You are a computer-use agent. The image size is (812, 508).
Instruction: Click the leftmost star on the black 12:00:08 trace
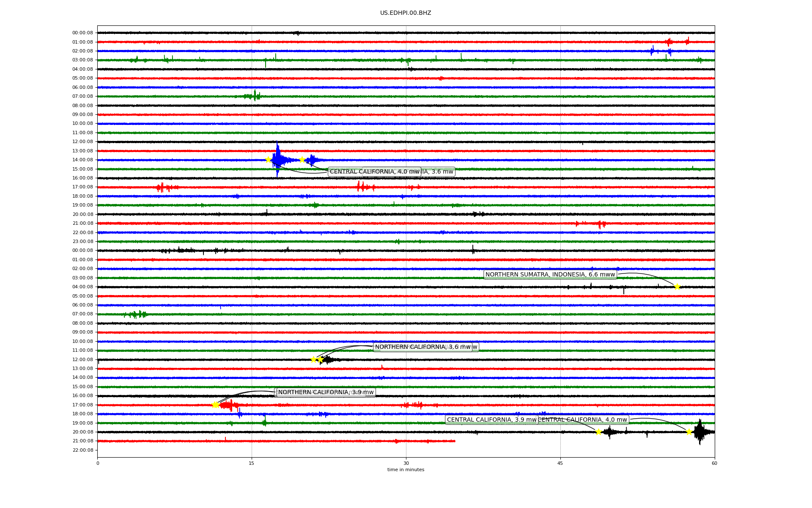[313, 359]
